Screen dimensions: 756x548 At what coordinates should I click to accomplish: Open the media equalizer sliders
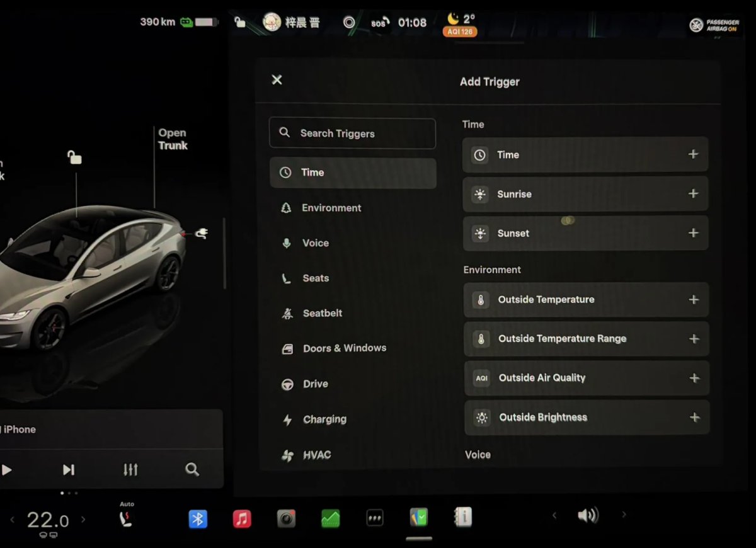tap(130, 469)
